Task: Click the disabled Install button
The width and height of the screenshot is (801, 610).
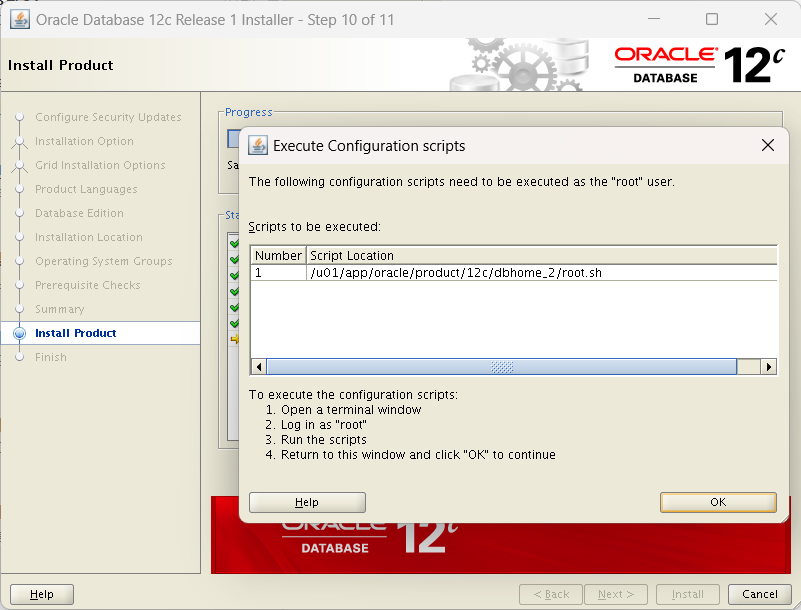Action: (688, 594)
